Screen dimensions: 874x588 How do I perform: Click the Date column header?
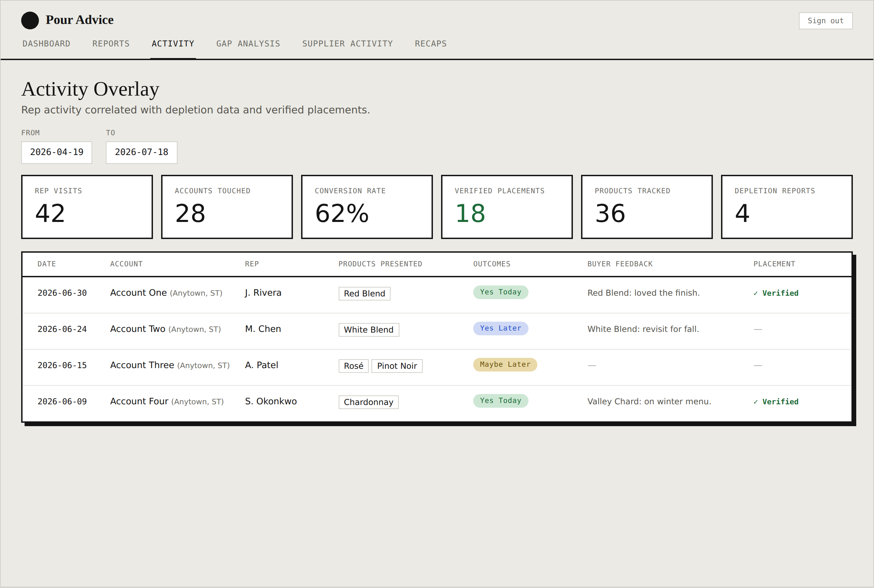[x=46, y=264]
